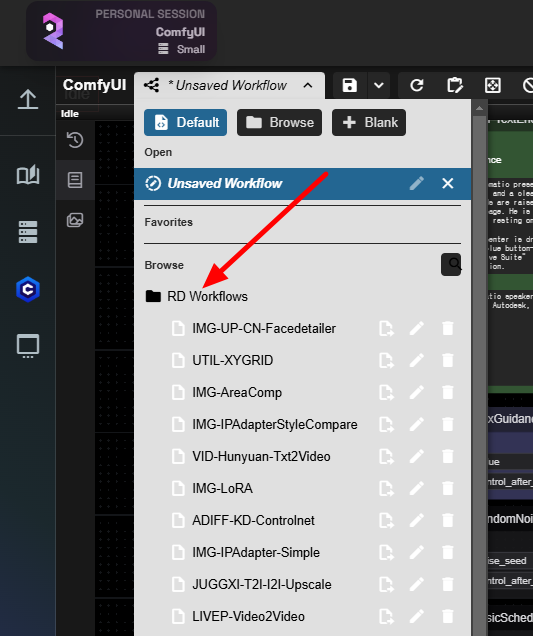Open LIVEP-Video2Video workflow
Screen dimensions: 533x636
click(248, 617)
